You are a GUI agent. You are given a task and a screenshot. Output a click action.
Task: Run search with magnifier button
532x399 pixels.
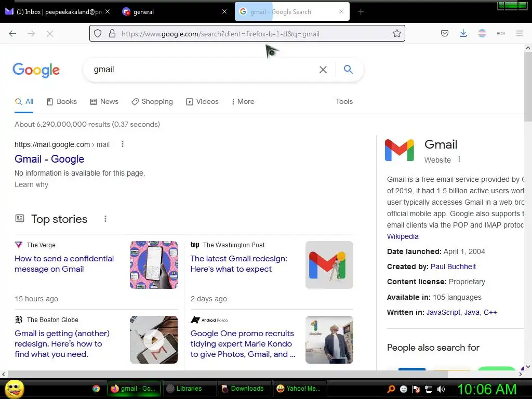[x=348, y=69]
